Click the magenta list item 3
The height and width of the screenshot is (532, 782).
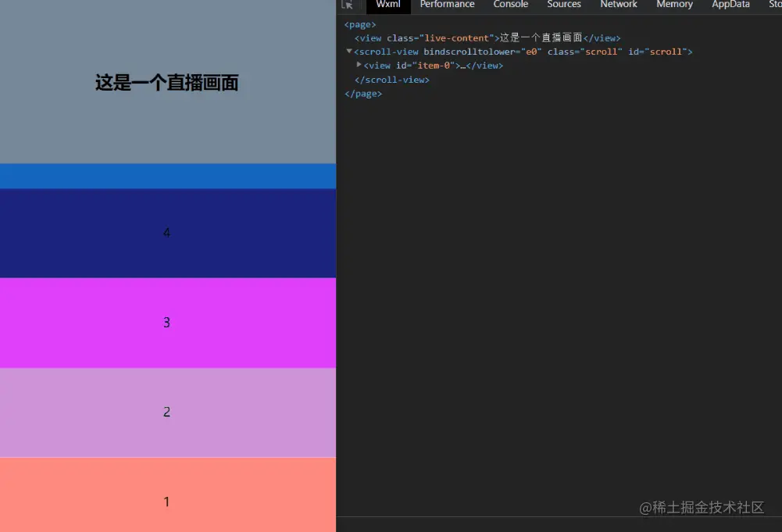[x=166, y=322]
